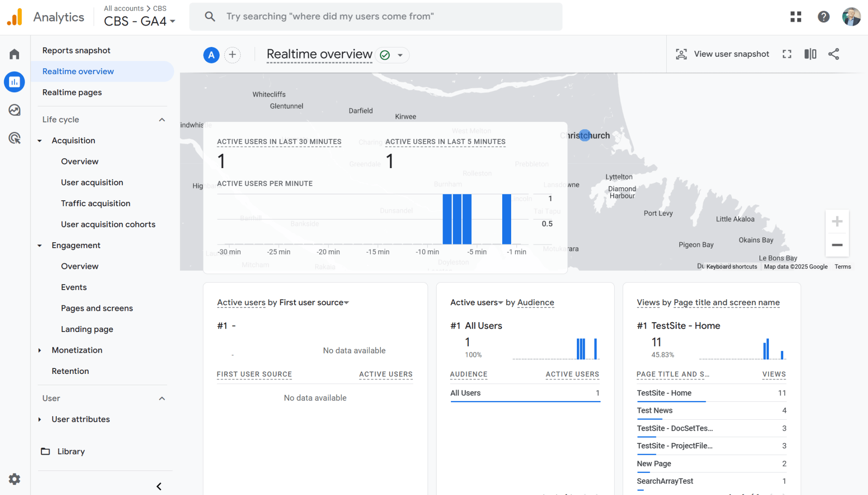Image resolution: width=868 pixels, height=495 pixels.
Task: Select the Reports icon in the left sidebar
Action: [x=14, y=82]
